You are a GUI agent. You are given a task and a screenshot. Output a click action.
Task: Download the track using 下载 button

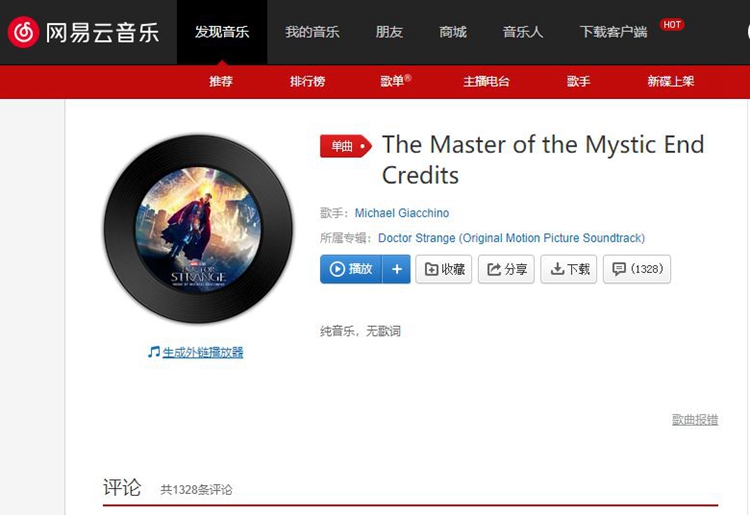pos(569,269)
